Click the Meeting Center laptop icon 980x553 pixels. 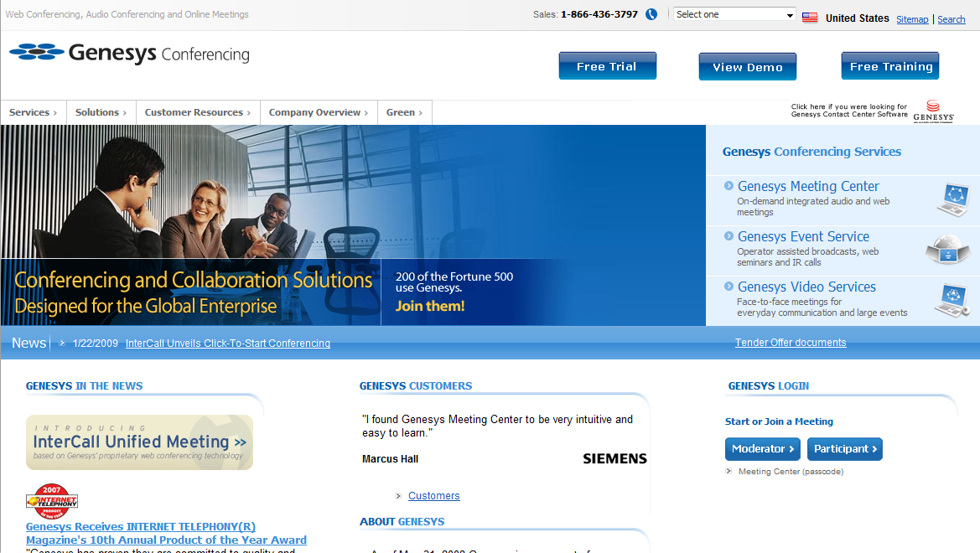click(954, 199)
